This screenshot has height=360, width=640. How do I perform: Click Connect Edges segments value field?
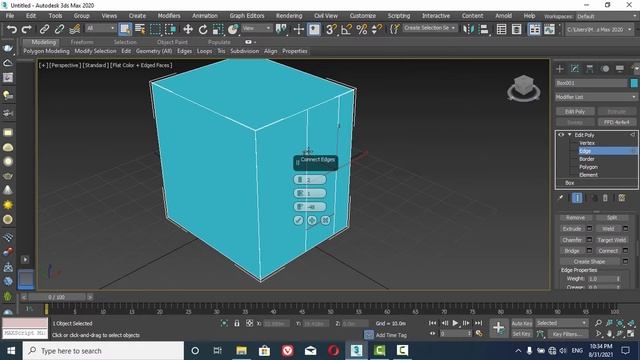click(310, 180)
